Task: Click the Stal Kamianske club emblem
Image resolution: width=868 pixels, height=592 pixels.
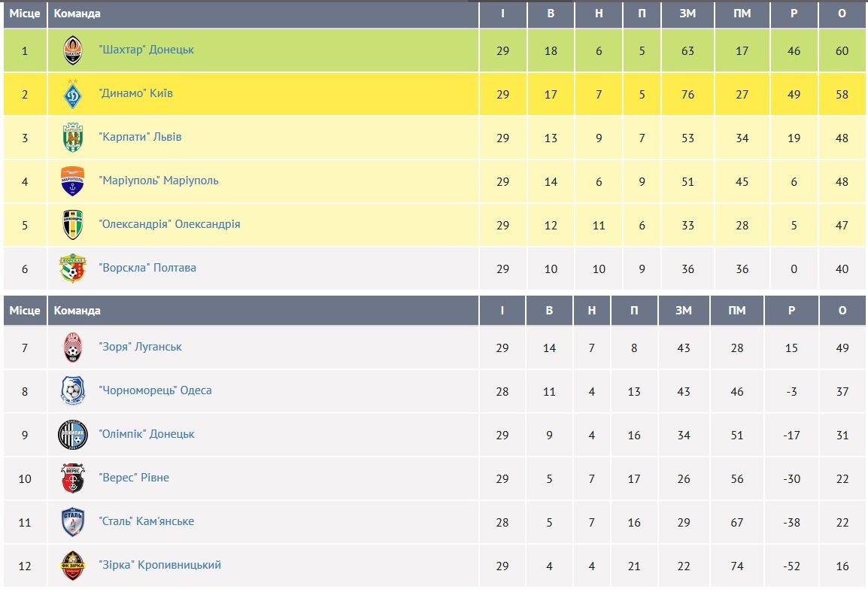Action: 73,522
